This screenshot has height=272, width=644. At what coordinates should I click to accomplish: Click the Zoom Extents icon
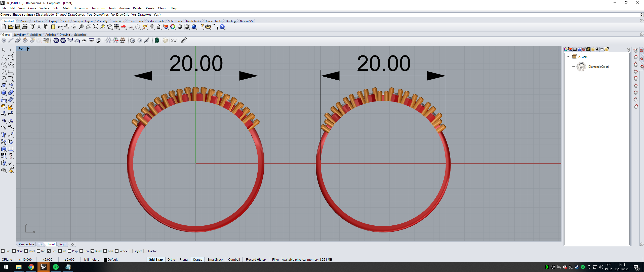(95, 27)
